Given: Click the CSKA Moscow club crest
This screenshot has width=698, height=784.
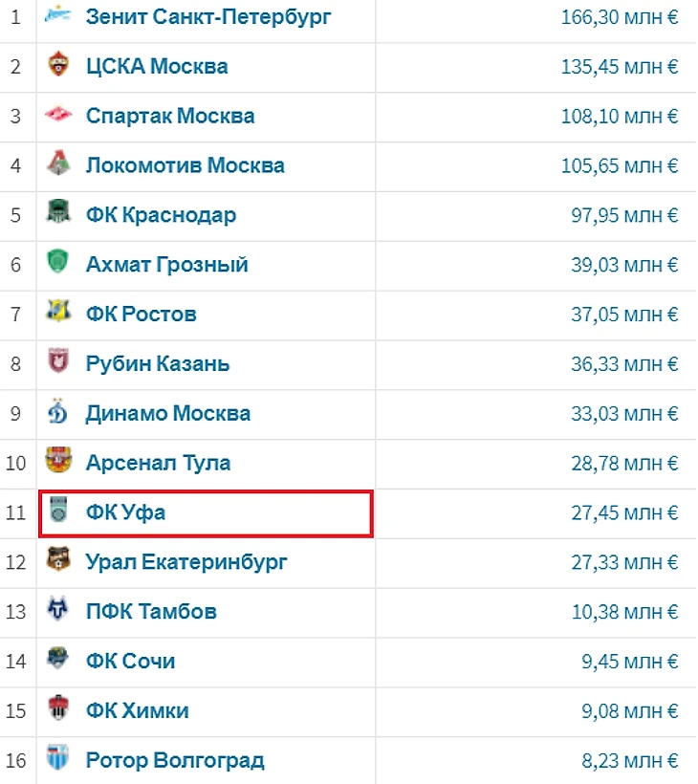Looking at the screenshot, I should (59, 66).
